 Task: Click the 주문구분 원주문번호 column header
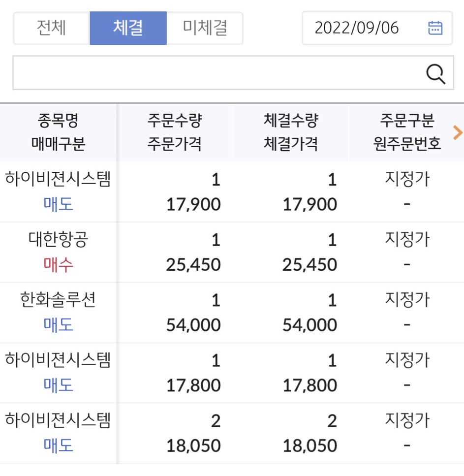[406, 132]
